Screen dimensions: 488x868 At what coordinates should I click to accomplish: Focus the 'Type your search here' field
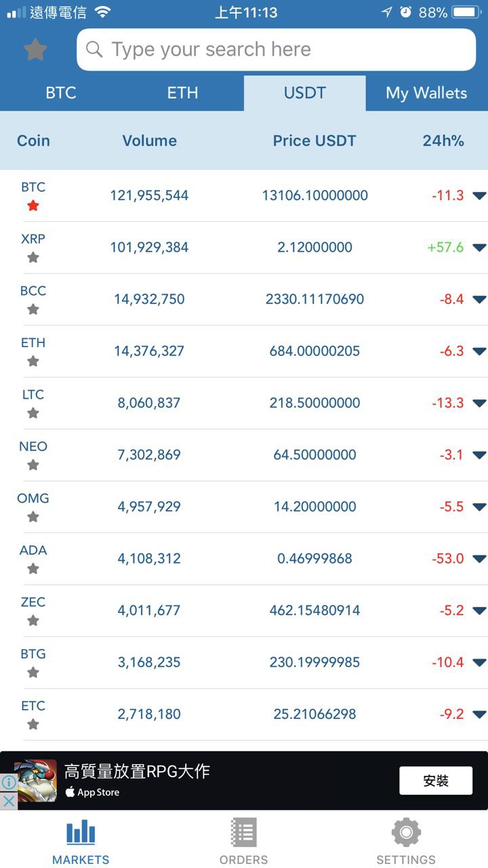click(x=276, y=50)
